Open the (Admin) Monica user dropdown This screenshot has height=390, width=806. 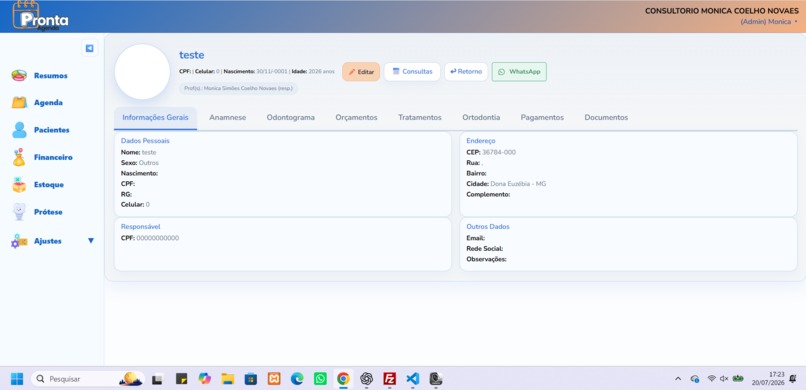point(769,22)
